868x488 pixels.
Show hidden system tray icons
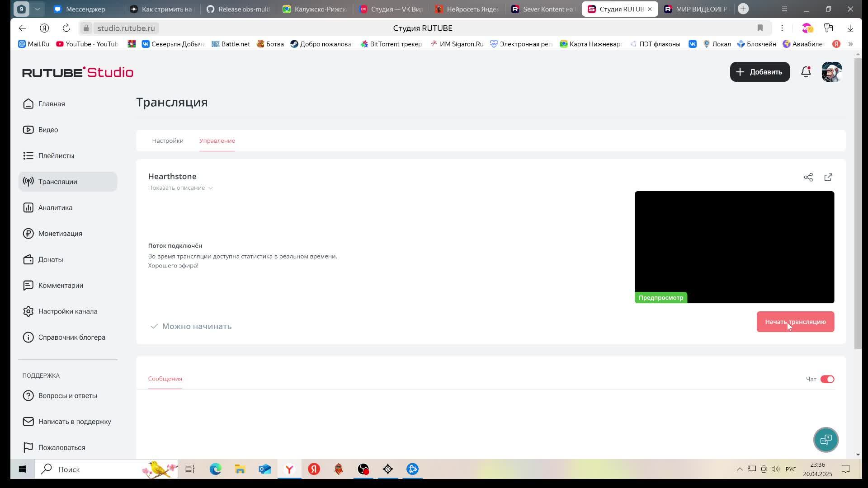(x=740, y=469)
